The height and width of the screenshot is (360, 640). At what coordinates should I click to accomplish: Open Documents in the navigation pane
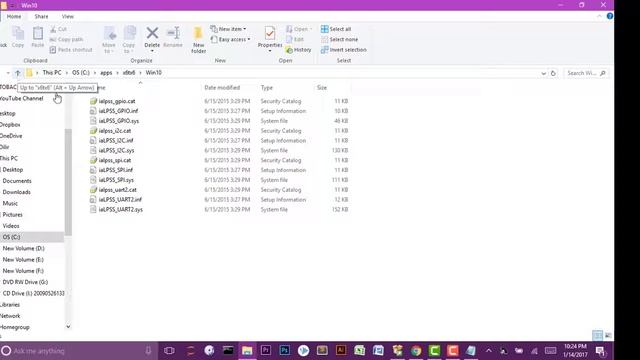click(x=17, y=181)
